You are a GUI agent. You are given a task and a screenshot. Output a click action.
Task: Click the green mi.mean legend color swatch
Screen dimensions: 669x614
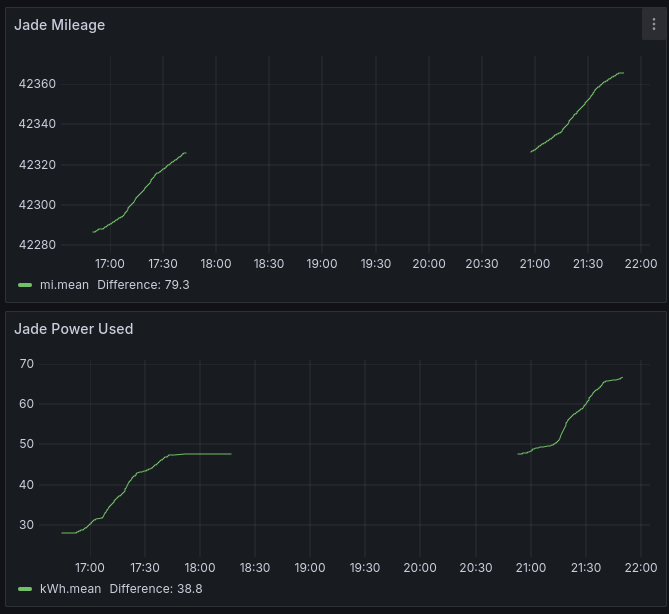point(25,285)
